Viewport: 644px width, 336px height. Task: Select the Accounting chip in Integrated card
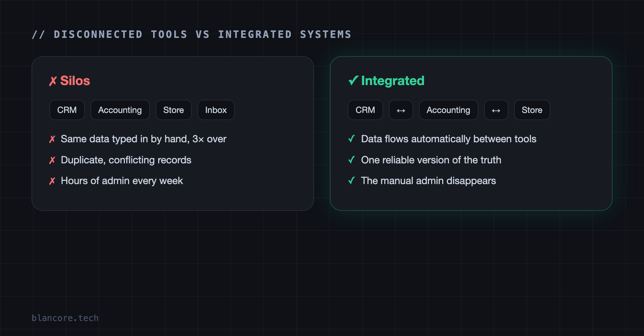(x=448, y=110)
